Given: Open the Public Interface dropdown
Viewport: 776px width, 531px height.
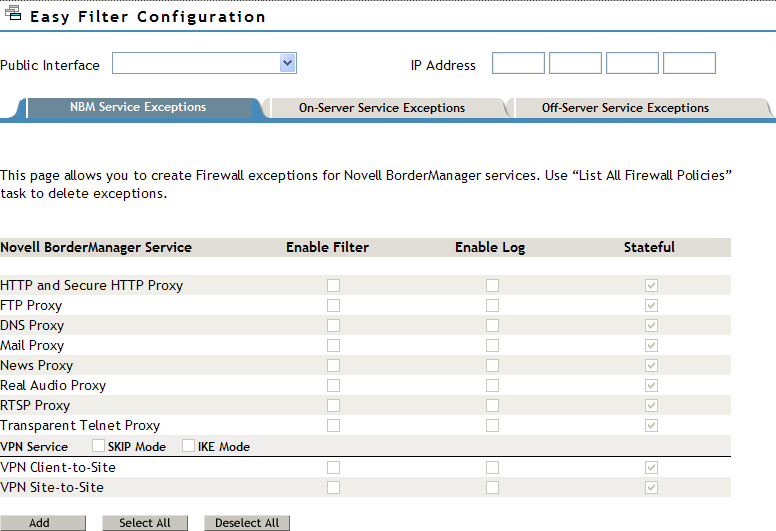Looking at the screenshot, I should 204,63.
